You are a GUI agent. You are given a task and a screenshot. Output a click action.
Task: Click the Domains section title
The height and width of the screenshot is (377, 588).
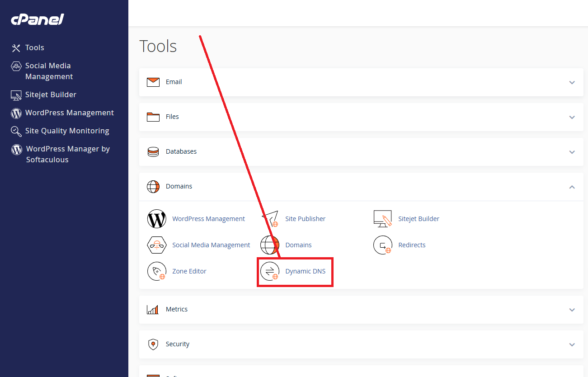[x=179, y=187]
